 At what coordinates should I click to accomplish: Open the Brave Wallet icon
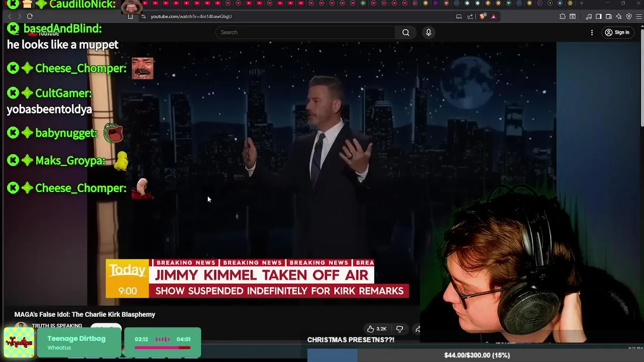[x=609, y=17]
